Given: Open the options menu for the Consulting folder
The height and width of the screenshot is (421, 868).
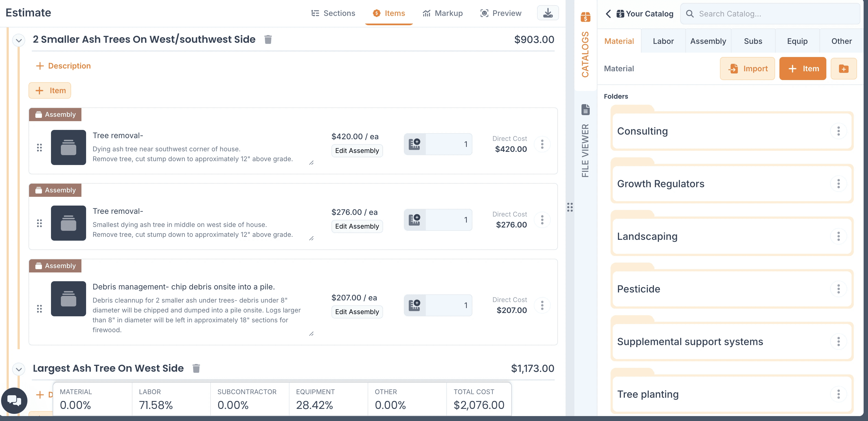Looking at the screenshot, I should pyautogui.click(x=838, y=131).
